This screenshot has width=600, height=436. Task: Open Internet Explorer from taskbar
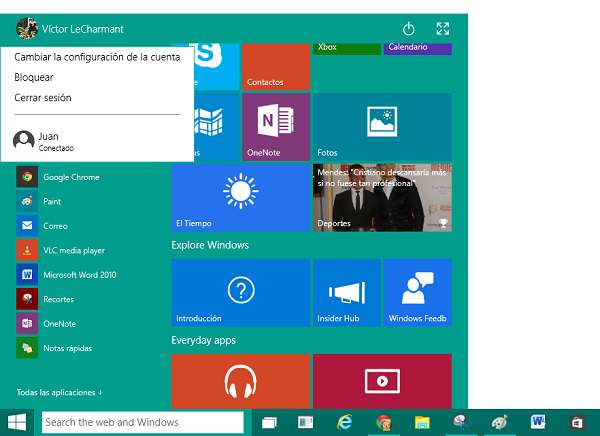coord(345,423)
